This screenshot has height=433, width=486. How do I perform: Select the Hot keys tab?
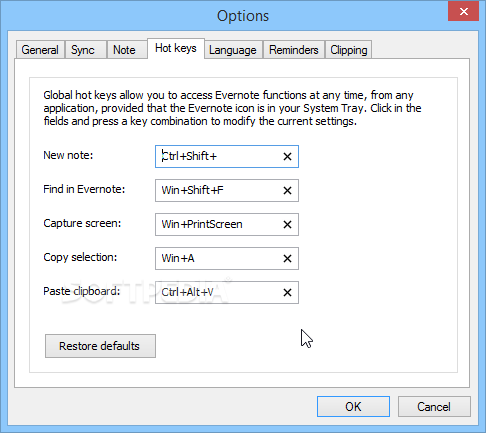coord(176,49)
